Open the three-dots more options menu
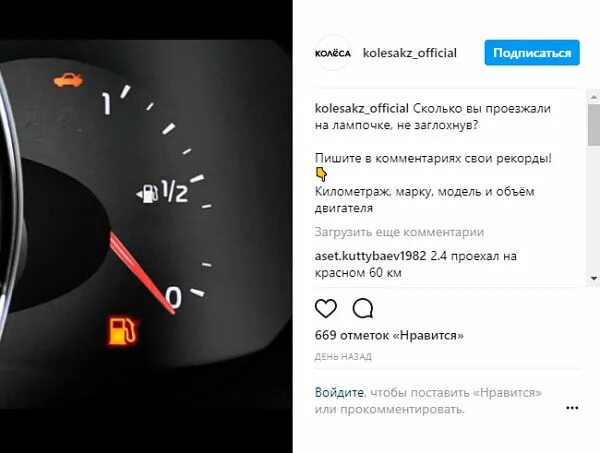The width and height of the screenshot is (600, 453). pyautogui.click(x=572, y=408)
